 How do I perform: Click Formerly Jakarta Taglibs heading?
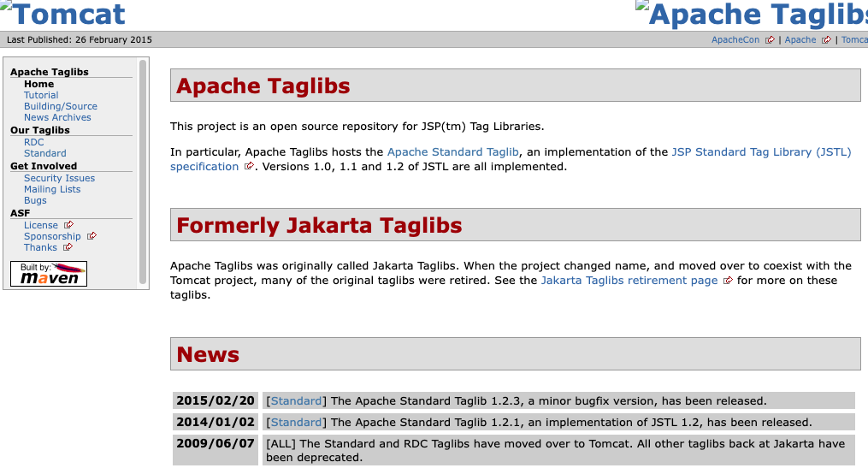click(x=319, y=225)
